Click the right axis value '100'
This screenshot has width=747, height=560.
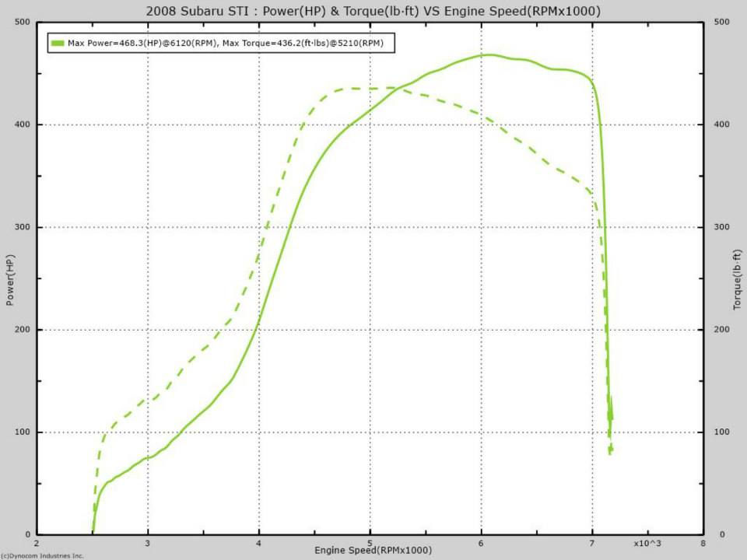pyautogui.click(x=722, y=432)
